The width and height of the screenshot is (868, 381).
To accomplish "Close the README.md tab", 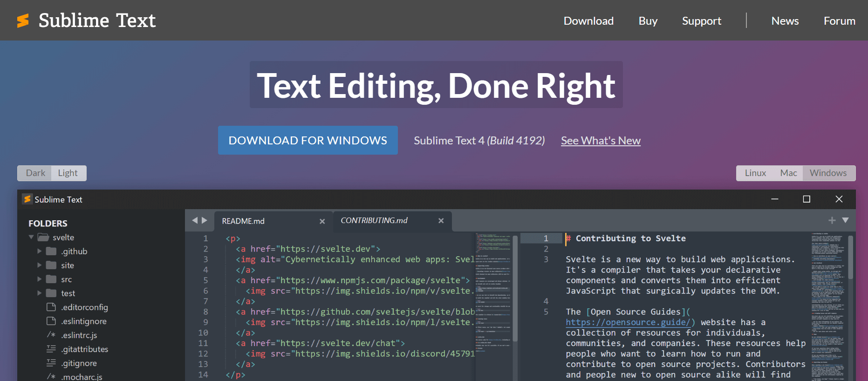I will coord(322,221).
